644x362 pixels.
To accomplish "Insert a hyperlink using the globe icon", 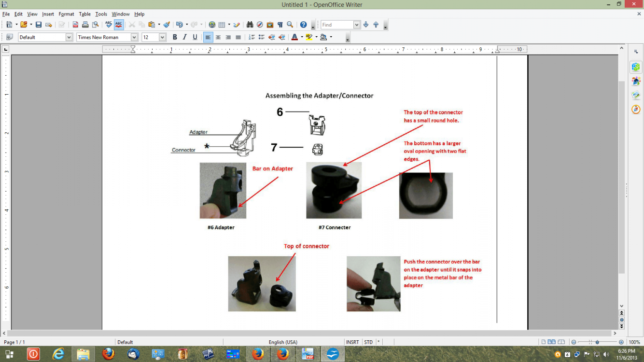I will pos(212,25).
